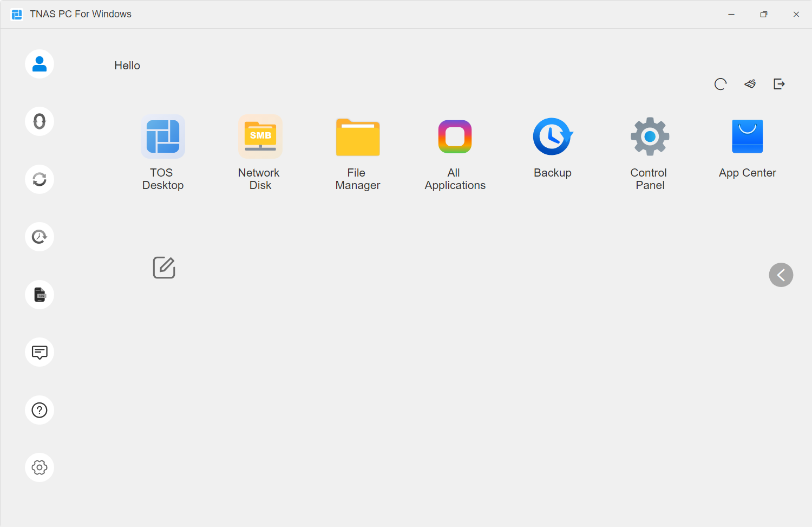
Task: Open Control Panel
Action: (x=650, y=137)
